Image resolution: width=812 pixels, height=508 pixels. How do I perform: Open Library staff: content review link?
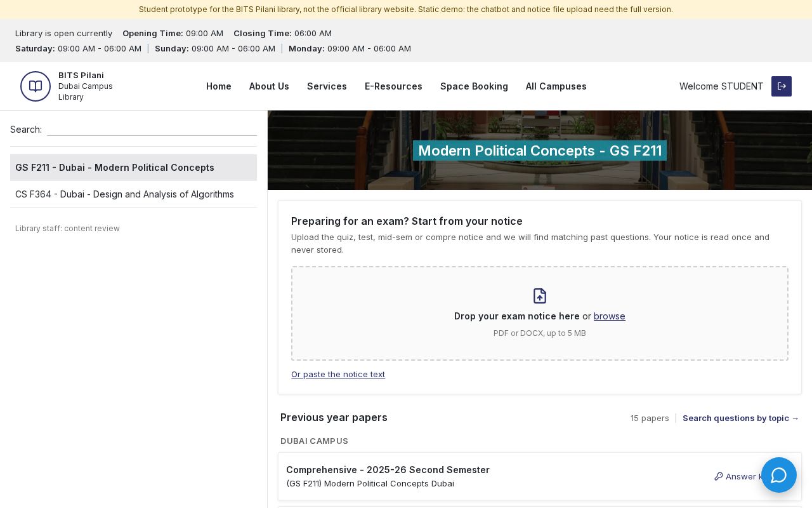(67, 229)
